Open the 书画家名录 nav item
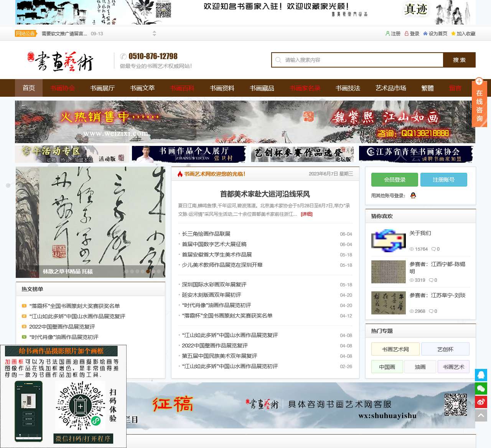The image size is (491, 448). [305, 88]
